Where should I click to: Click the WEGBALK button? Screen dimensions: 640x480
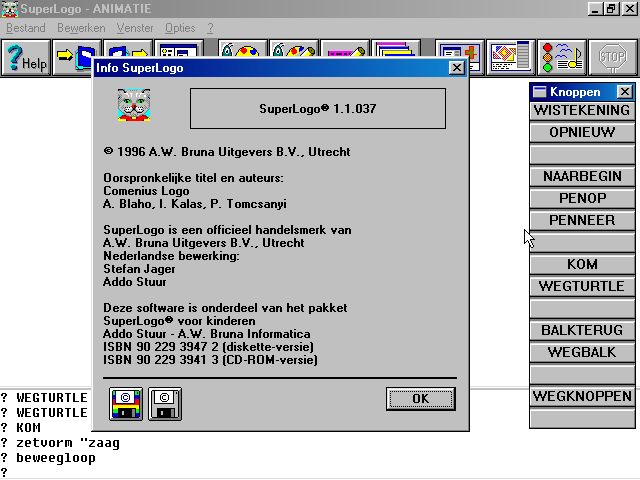click(x=582, y=353)
